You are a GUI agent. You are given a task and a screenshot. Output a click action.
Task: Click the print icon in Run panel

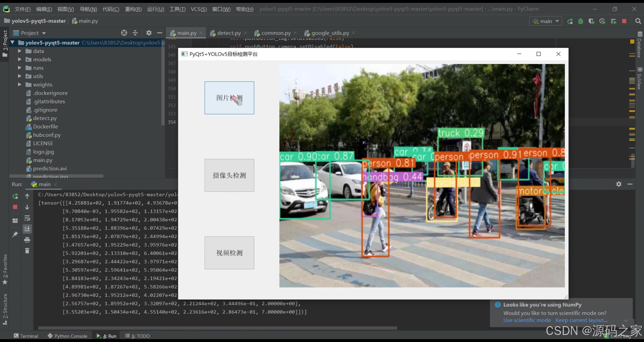click(27, 240)
